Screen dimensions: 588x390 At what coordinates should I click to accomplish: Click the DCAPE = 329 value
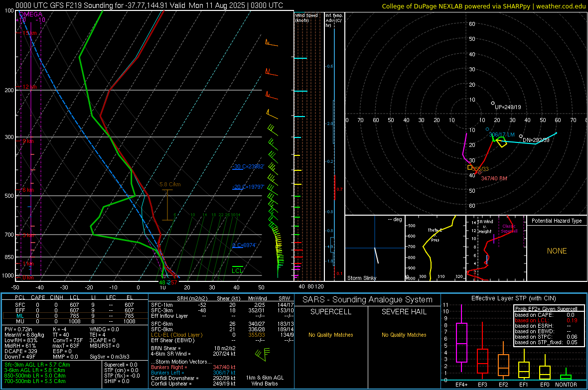21,351
